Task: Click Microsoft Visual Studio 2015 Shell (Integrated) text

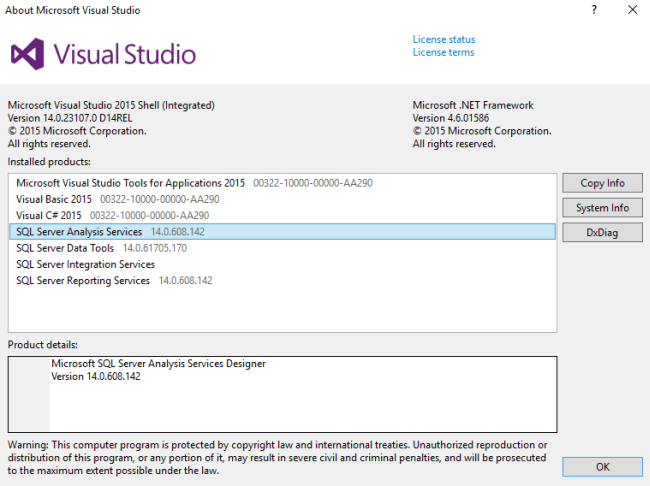Action: click(111, 105)
